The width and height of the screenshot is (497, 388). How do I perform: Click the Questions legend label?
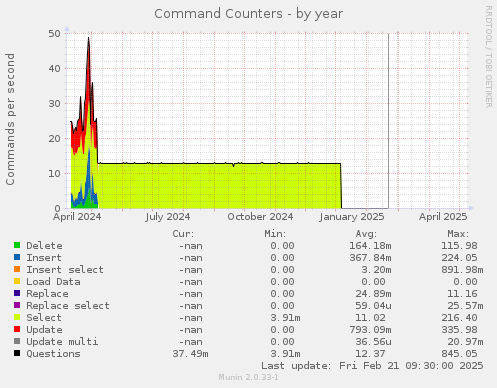[53, 354]
